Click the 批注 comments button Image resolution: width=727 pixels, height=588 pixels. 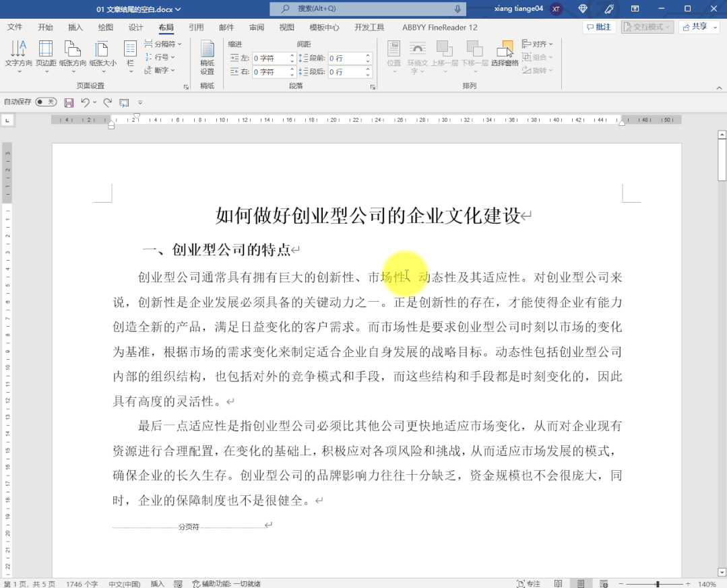[x=599, y=27]
